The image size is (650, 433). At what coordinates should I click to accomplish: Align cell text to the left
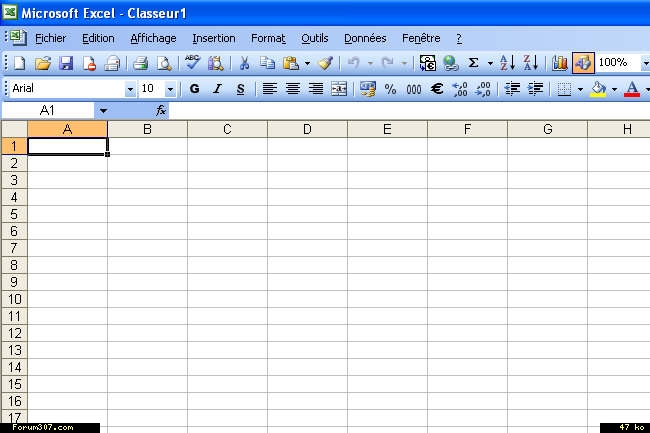point(270,89)
